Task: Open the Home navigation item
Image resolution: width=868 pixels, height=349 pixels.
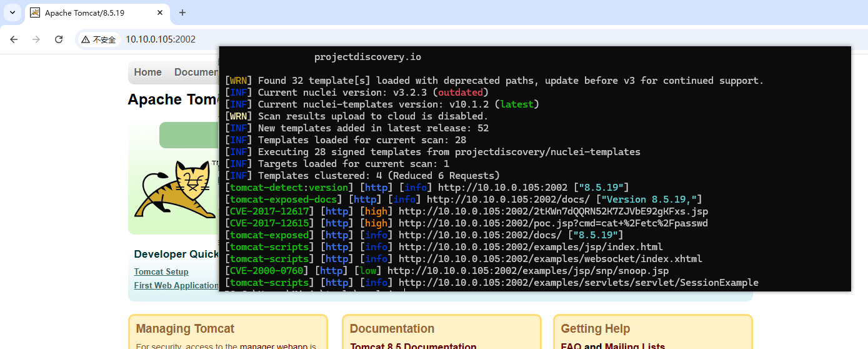Action: point(147,73)
